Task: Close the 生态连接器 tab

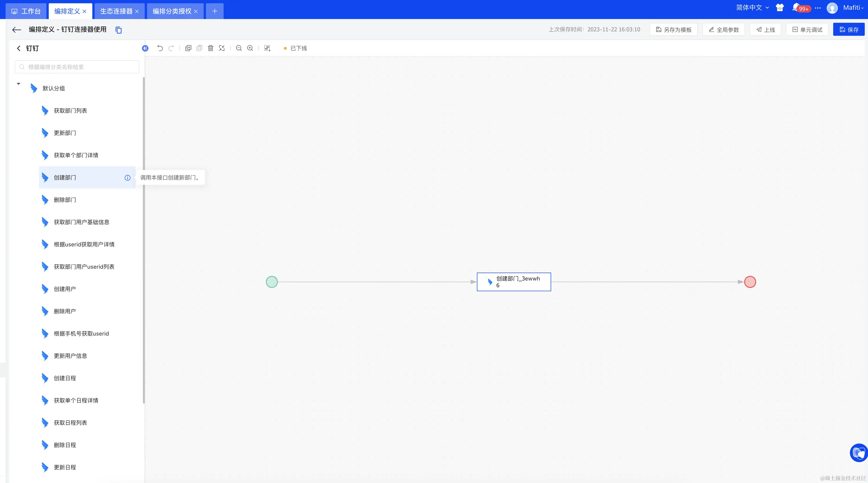Action: [x=137, y=11]
